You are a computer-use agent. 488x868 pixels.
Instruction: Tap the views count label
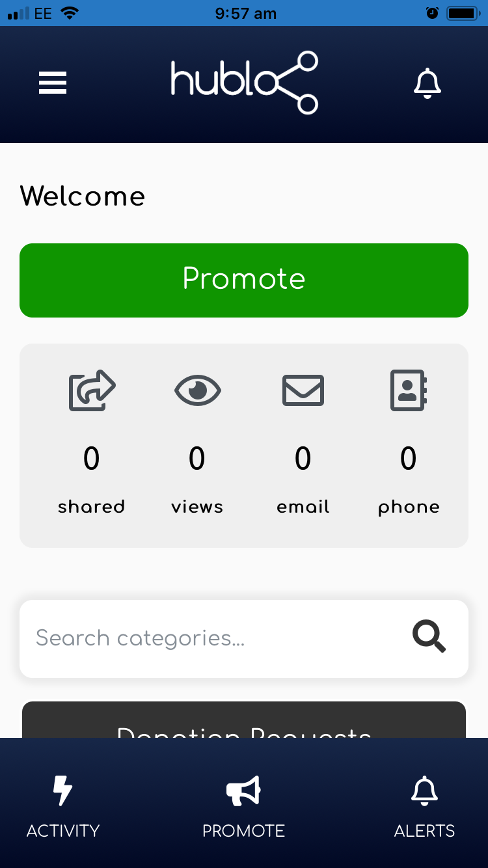tap(197, 507)
